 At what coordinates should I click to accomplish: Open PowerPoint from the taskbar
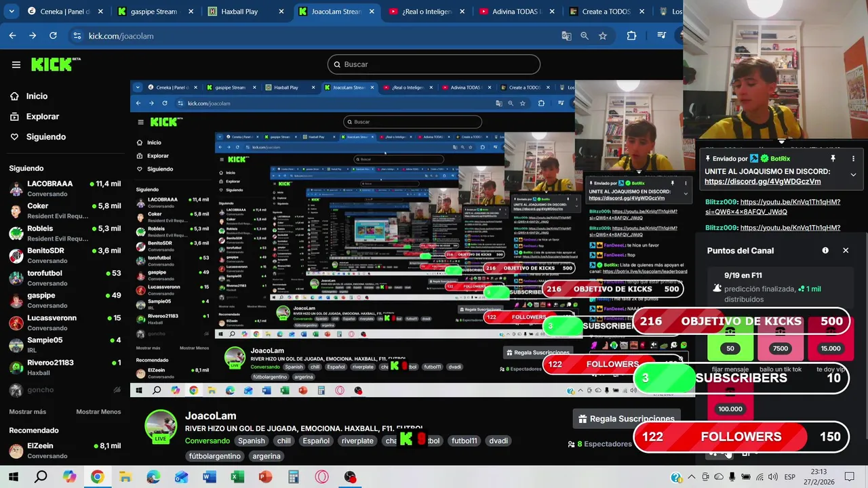[265, 477]
